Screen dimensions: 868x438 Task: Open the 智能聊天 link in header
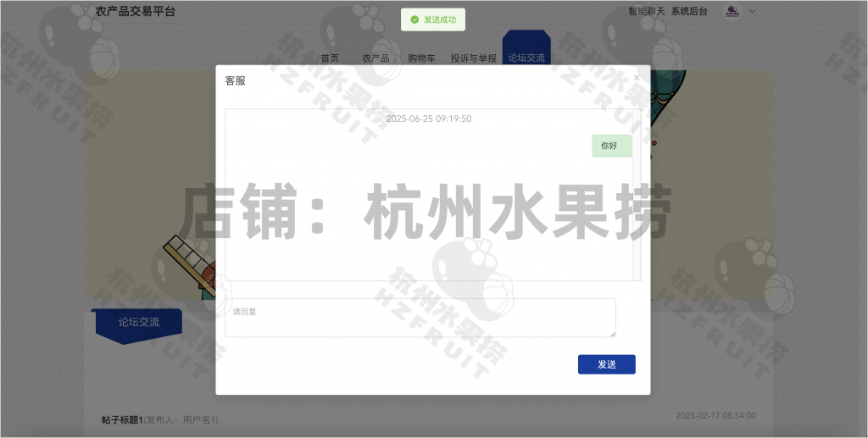click(x=646, y=11)
